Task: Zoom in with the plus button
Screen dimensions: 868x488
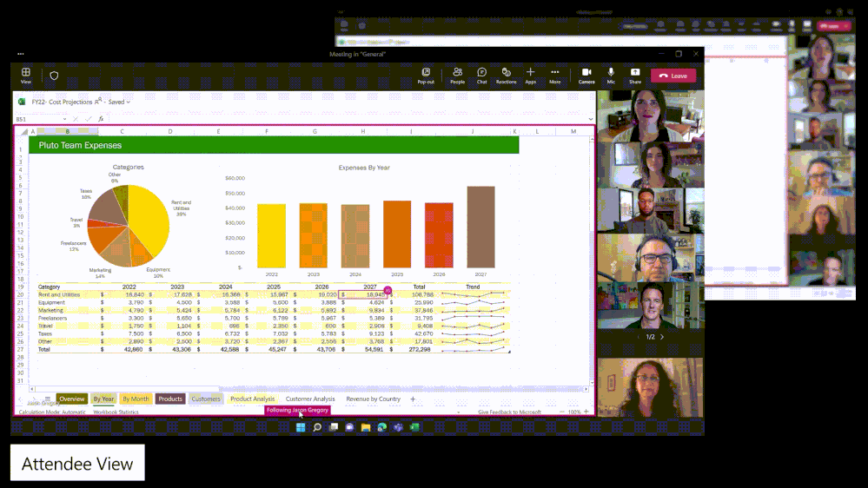Action: click(x=586, y=412)
